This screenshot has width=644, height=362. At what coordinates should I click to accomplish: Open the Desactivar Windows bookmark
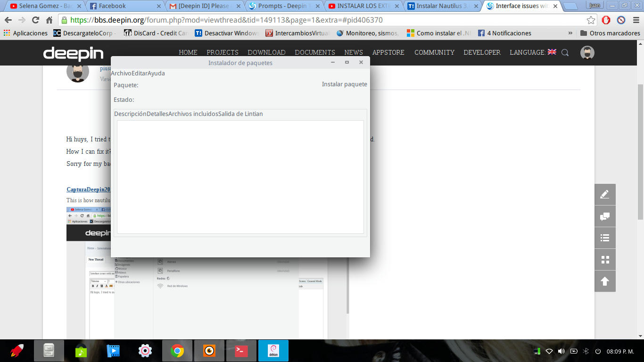coord(227,33)
